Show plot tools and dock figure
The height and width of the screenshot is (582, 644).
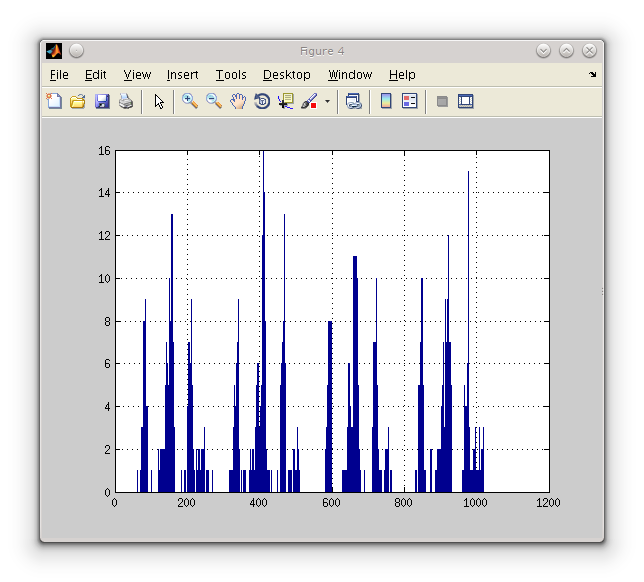pyautogui.click(x=466, y=101)
